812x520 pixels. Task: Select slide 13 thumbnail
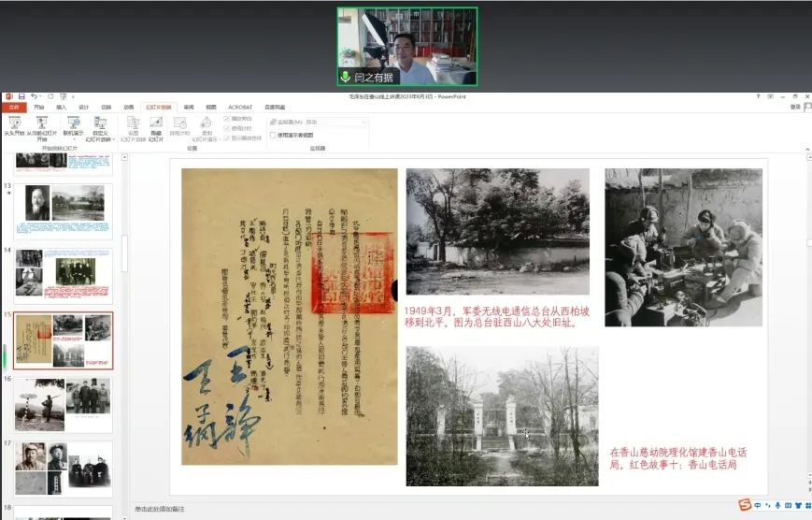coord(64,210)
